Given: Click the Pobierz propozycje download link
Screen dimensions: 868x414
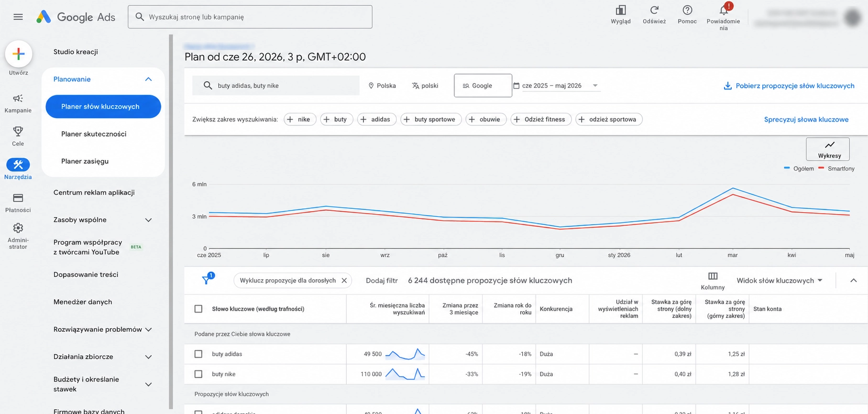Looking at the screenshot, I should click(x=789, y=86).
